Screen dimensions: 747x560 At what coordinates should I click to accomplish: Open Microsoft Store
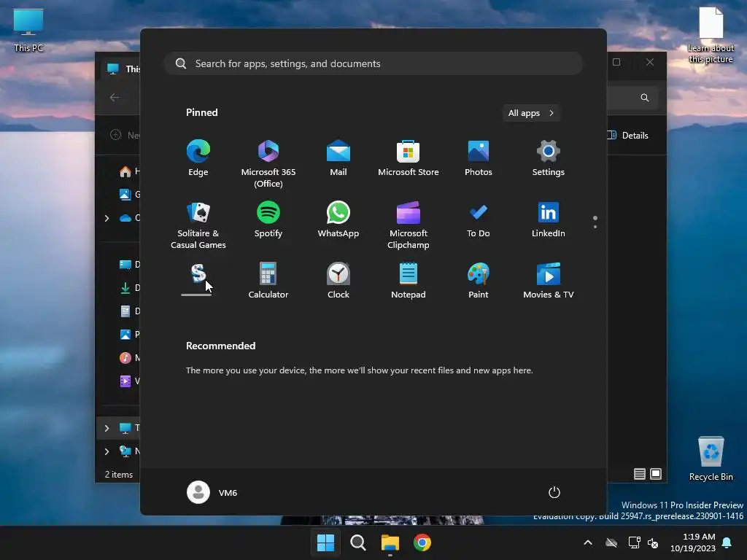pos(409,158)
